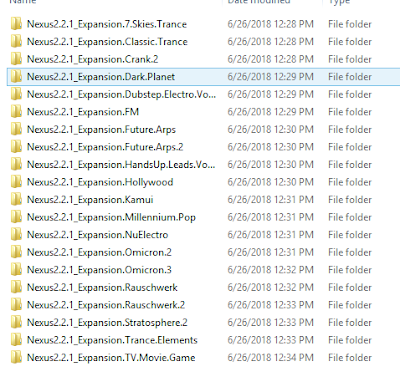Viewport: 400px width, 387px height.
Task: Click folder icon of Rauschwerk row
Action: point(16,287)
